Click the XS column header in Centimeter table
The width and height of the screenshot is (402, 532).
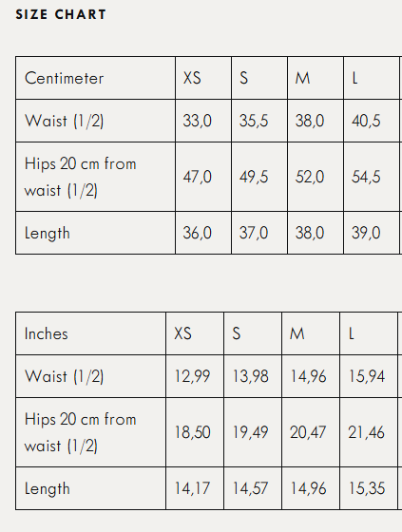click(203, 78)
